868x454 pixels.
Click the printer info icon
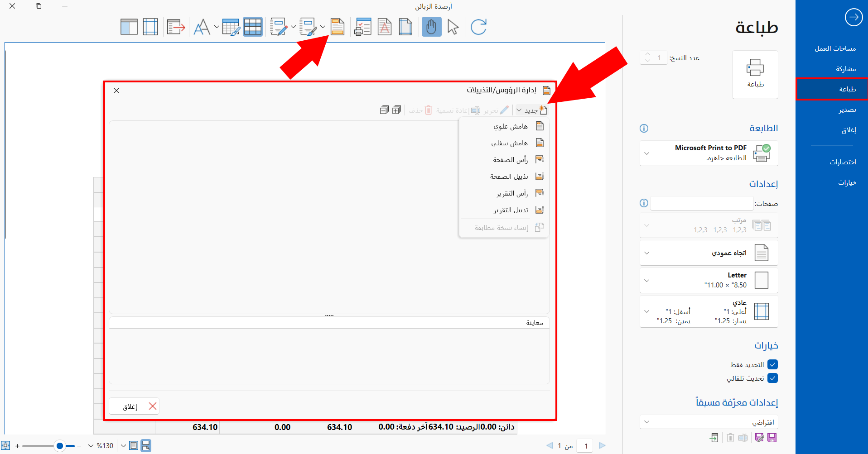(644, 128)
